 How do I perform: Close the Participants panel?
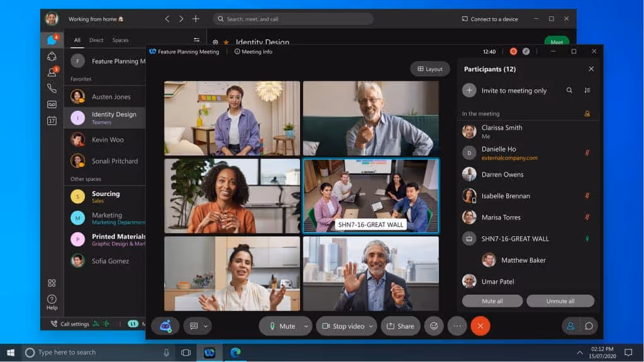click(x=591, y=69)
